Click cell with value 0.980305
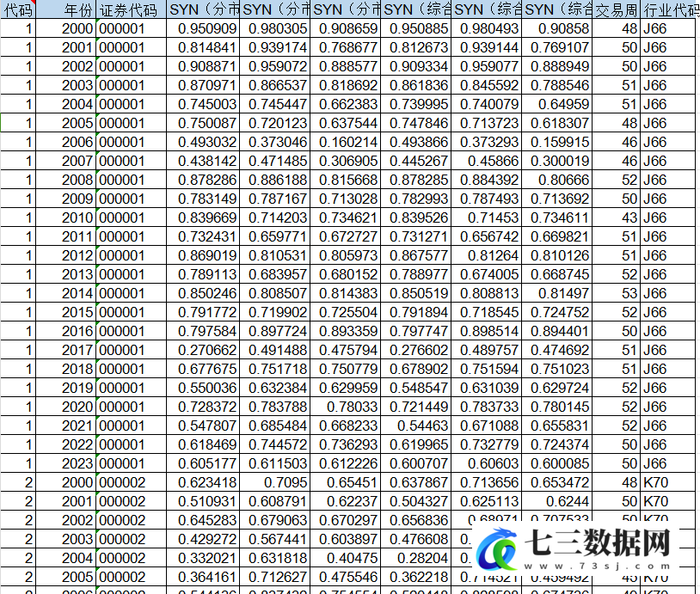 click(274, 28)
